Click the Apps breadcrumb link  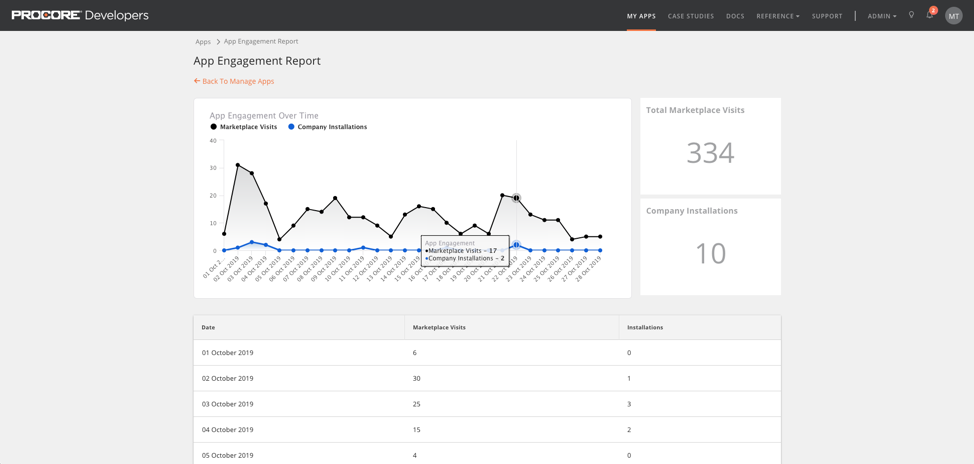[x=203, y=42]
